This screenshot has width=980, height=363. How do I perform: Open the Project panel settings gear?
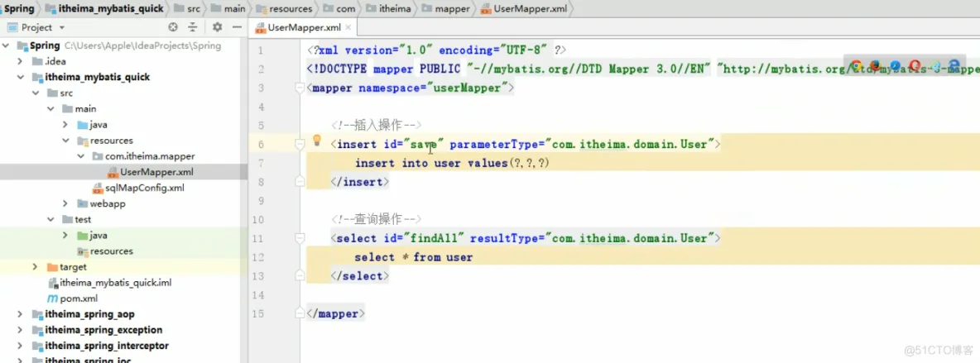[x=217, y=27]
